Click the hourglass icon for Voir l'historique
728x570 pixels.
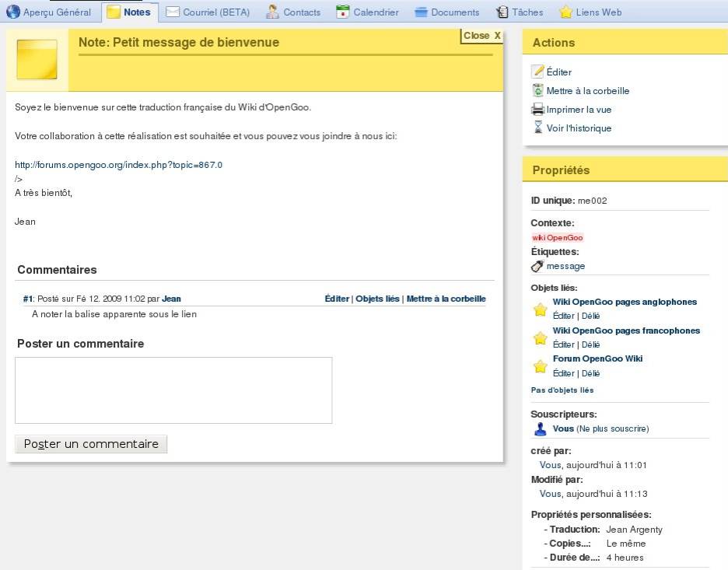[x=537, y=128]
